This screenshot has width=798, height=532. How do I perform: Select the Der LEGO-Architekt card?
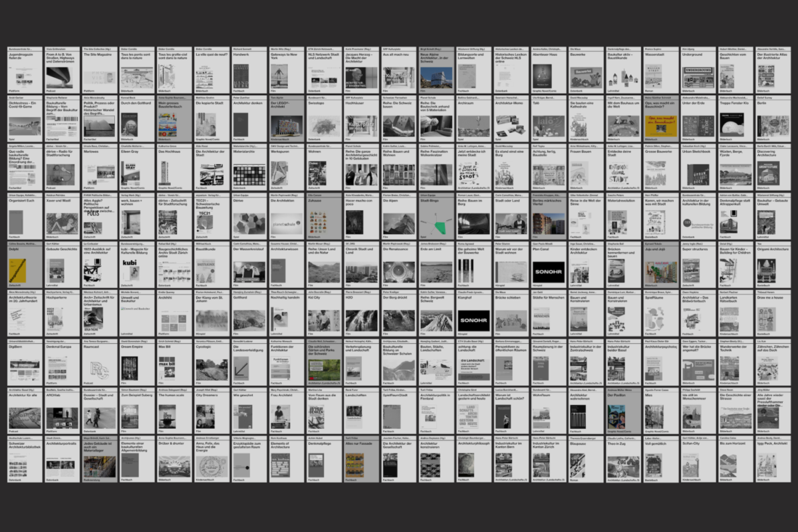click(x=287, y=120)
